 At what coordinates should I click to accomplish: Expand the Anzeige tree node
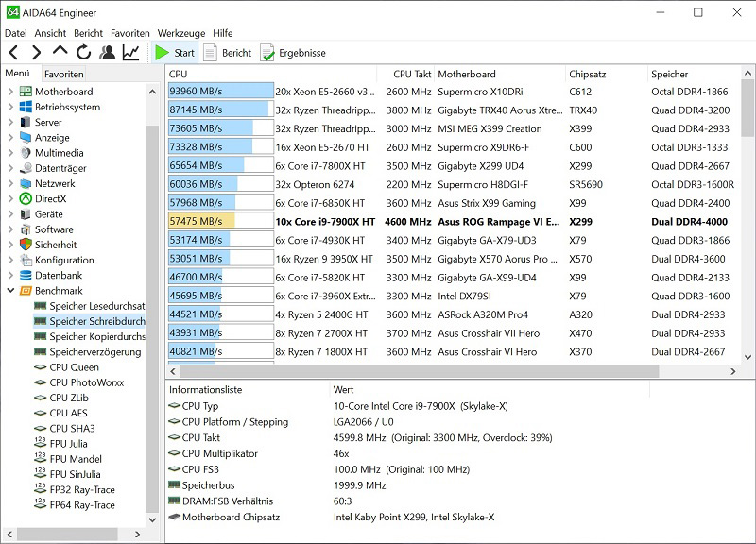pos(10,138)
